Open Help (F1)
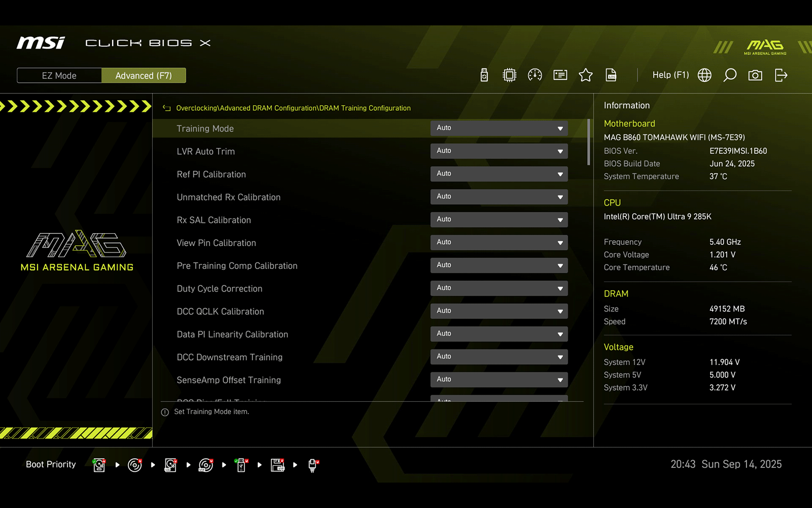This screenshot has height=508, width=812. point(670,75)
